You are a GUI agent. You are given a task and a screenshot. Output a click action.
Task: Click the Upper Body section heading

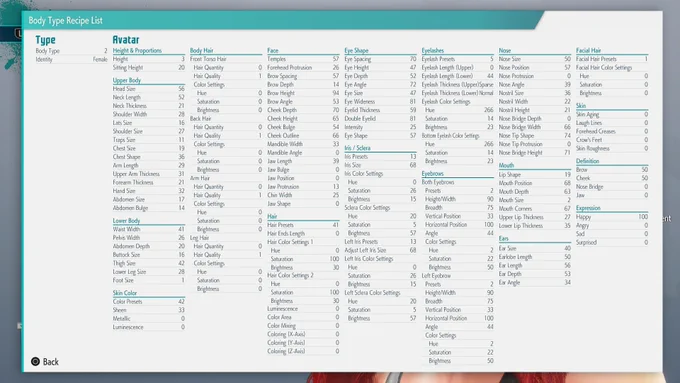coord(127,80)
